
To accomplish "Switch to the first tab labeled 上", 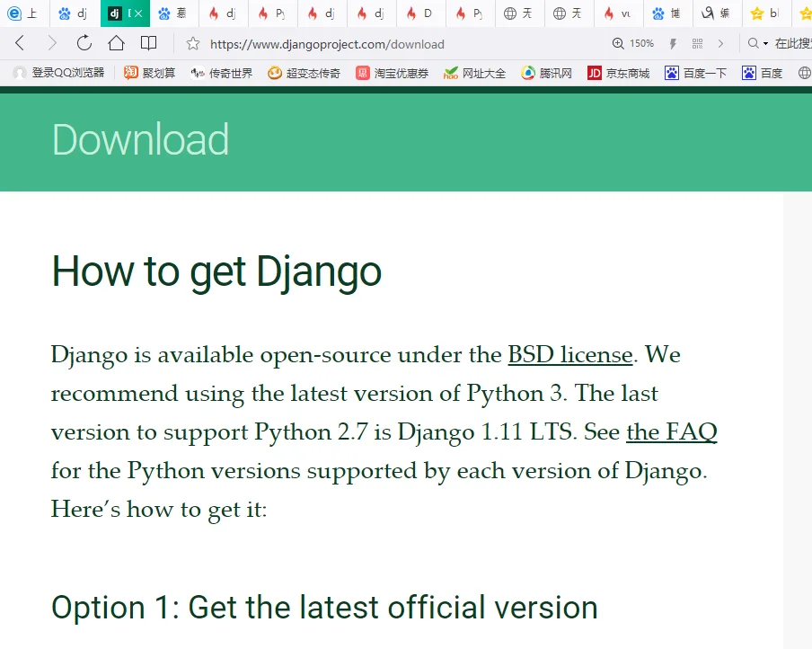I will coord(24,13).
